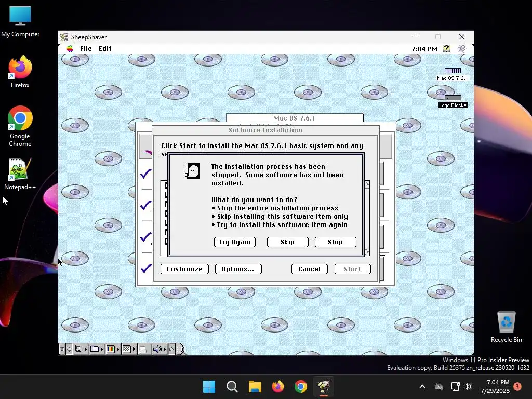The height and width of the screenshot is (399, 532).
Task: Click the scroll down arrow of the software list
Action: (367, 252)
